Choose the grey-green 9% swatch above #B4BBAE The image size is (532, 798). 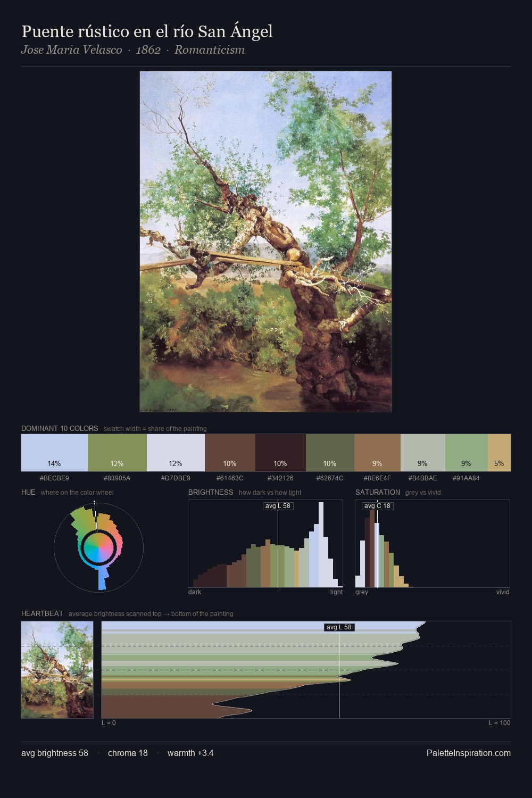coord(422,453)
